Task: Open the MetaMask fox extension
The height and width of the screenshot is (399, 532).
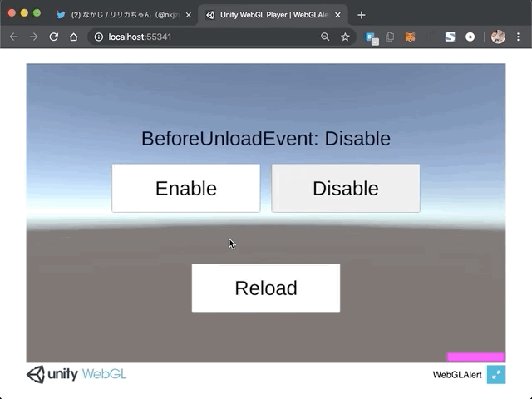Action: tap(410, 37)
